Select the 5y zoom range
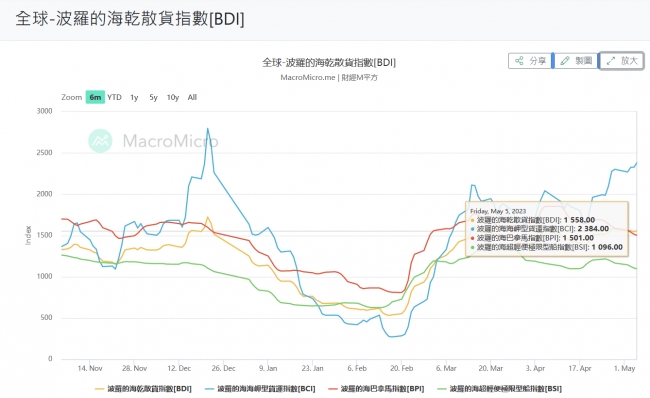Image resolution: width=650 pixels, height=398 pixels. click(x=153, y=97)
